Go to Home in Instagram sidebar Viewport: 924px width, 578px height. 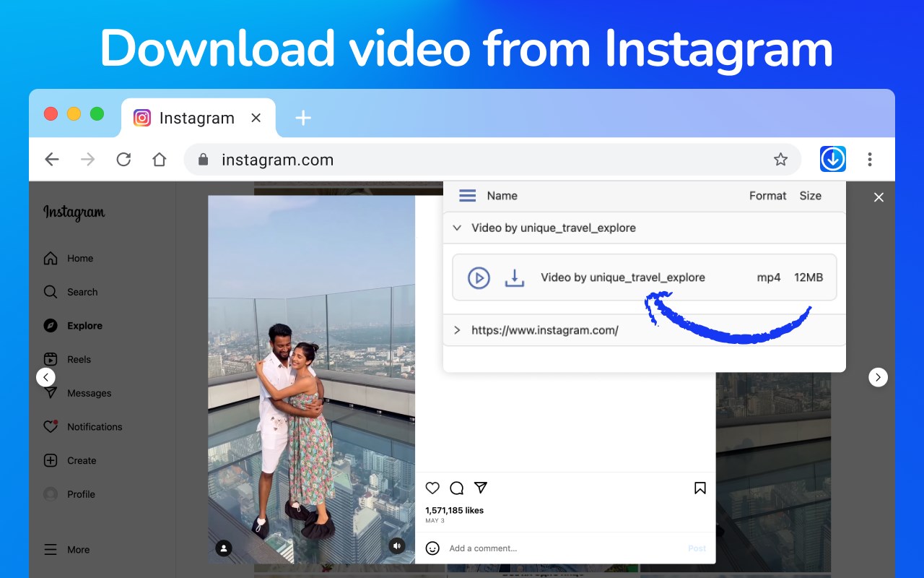(x=80, y=259)
